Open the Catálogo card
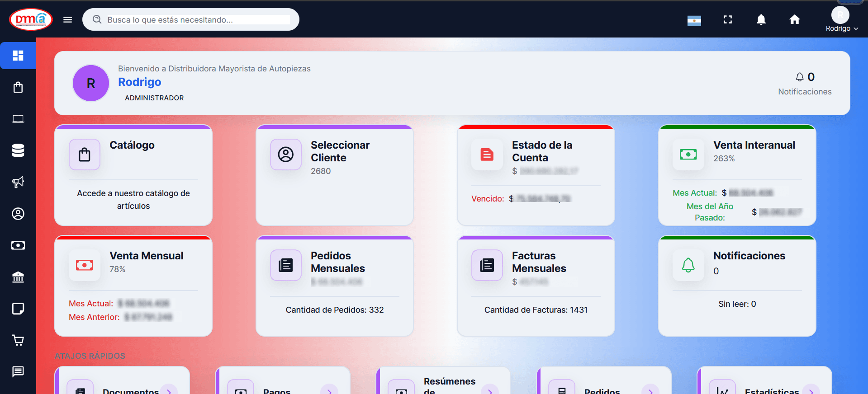The height and width of the screenshot is (394, 868). (x=133, y=175)
